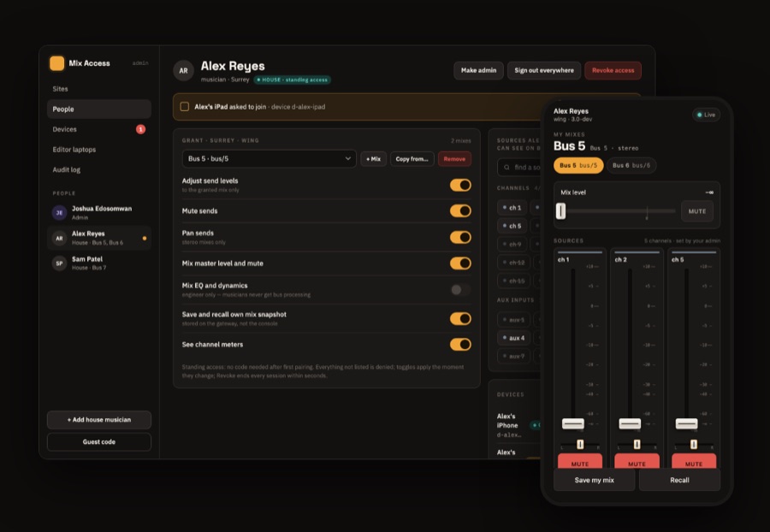Open the People section
The height and width of the screenshot is (532, 770).
coord(99,109)
